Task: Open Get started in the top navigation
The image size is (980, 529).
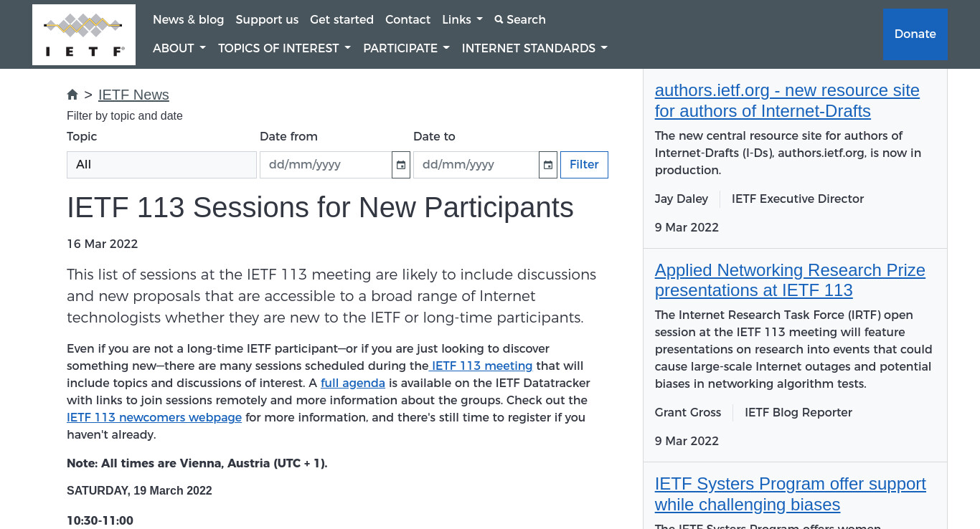Action: click(x=341, y=19)
